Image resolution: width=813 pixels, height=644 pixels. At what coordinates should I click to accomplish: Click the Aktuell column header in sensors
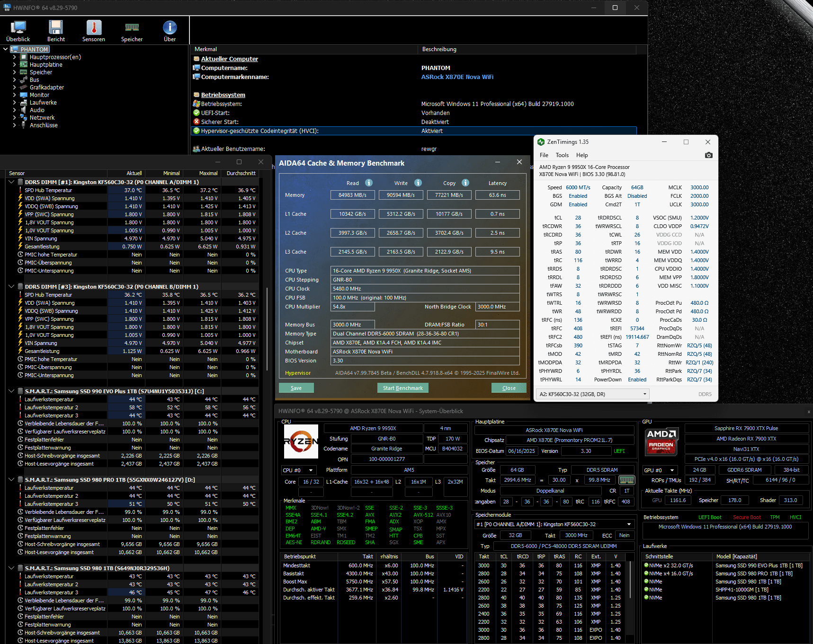click(x=126, y=173)
